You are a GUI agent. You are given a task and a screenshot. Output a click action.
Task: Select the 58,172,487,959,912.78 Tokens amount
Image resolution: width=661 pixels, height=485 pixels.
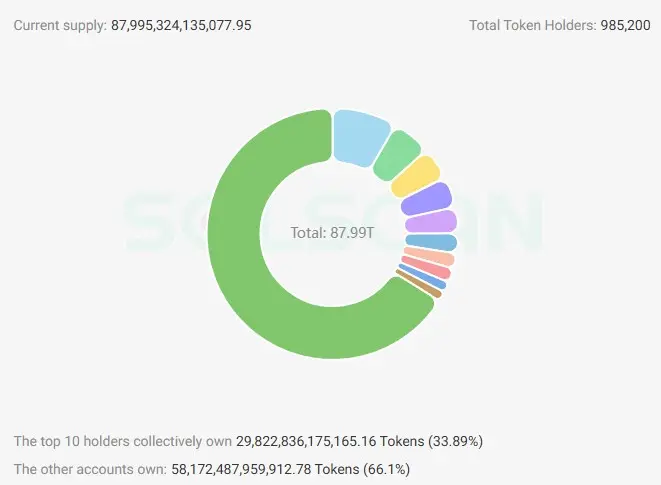point(283,468)
